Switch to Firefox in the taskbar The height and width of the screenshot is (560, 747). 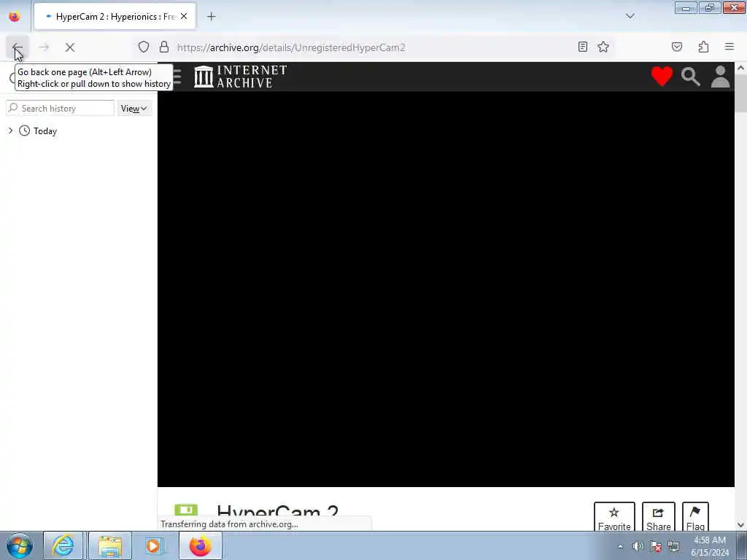point(201,545)
